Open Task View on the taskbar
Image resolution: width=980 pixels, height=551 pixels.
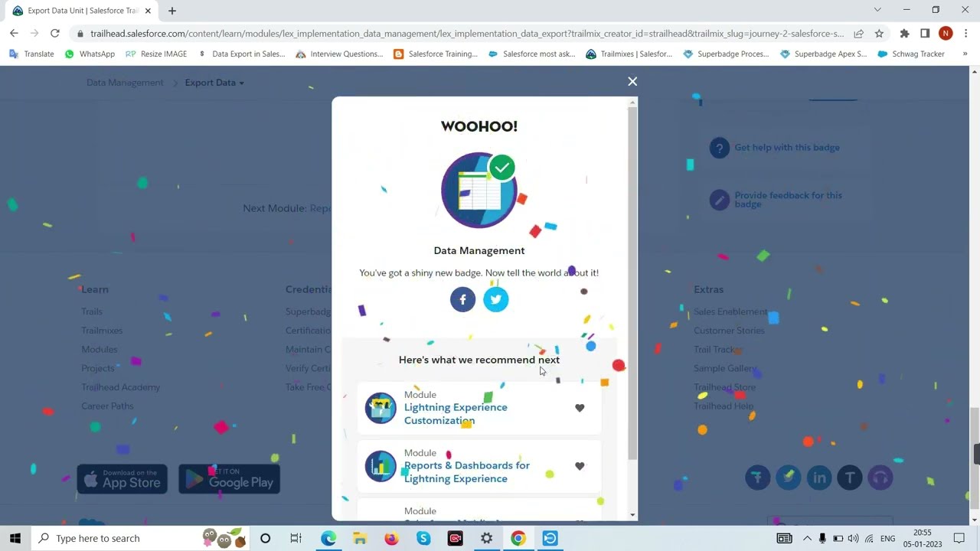pos(296,538)
